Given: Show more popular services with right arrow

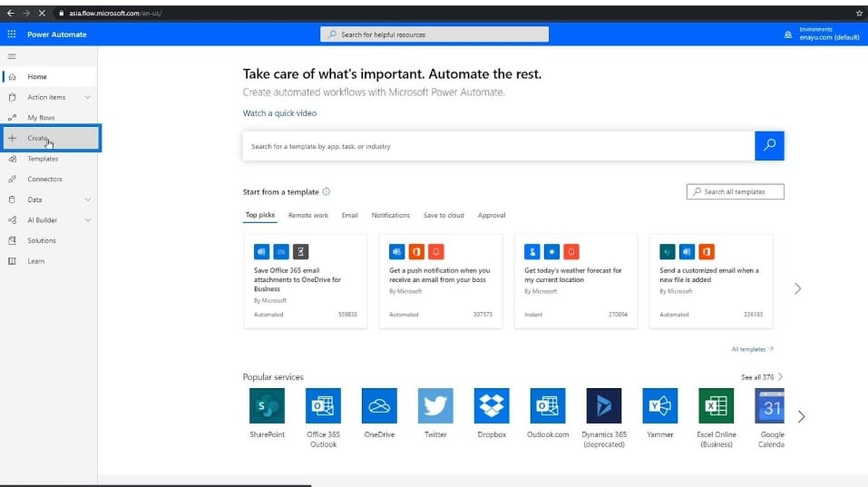Looking at the screenshot, I should 801,416.
